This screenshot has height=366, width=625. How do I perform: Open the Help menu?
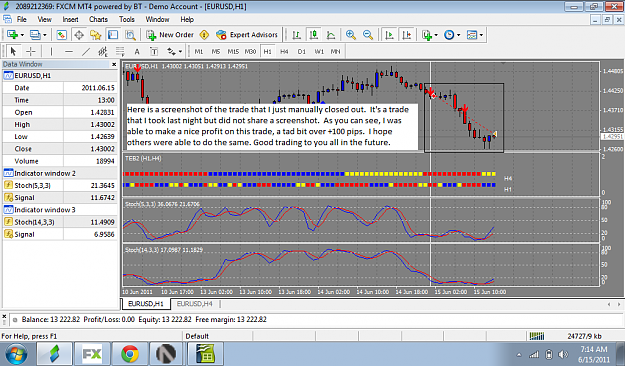[187, 19]
